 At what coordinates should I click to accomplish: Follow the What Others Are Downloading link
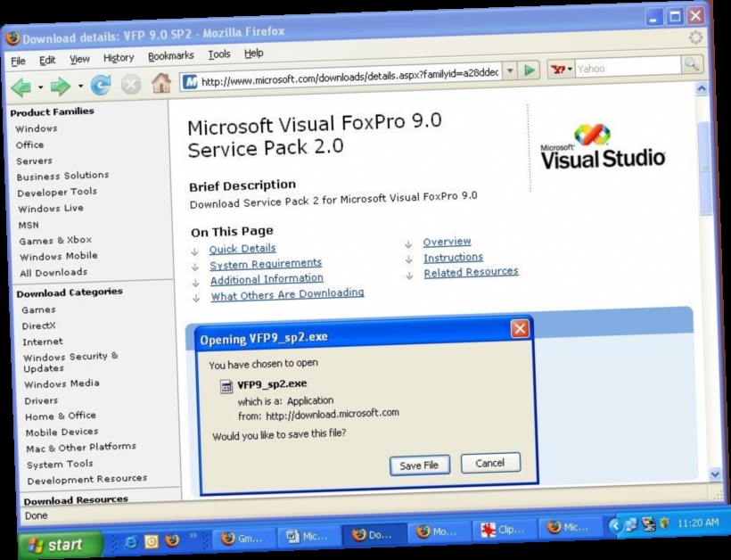tap(287, 294)
